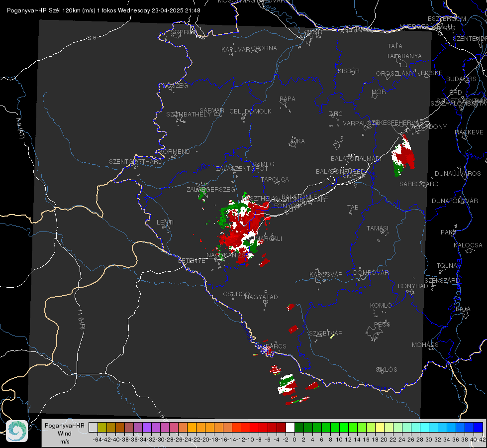
Task: Click the 'KÖRMEND' town label
Action: 174,152
